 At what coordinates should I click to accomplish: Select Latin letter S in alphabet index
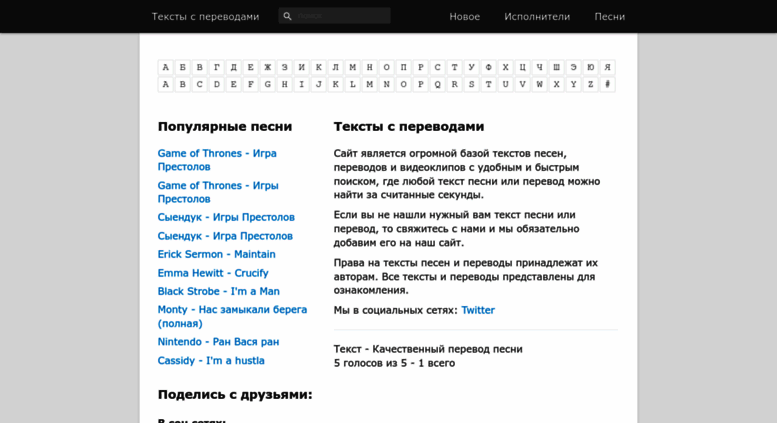pos(471,84)
